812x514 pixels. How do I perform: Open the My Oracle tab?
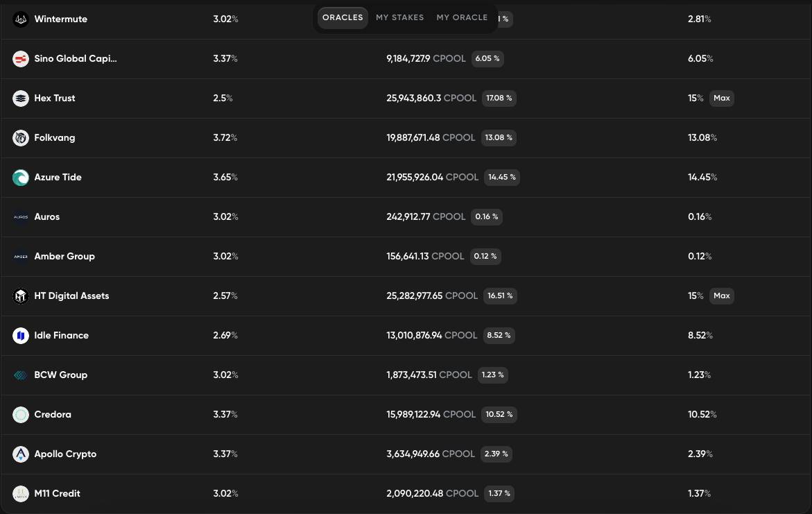click(x=462, y=17)
